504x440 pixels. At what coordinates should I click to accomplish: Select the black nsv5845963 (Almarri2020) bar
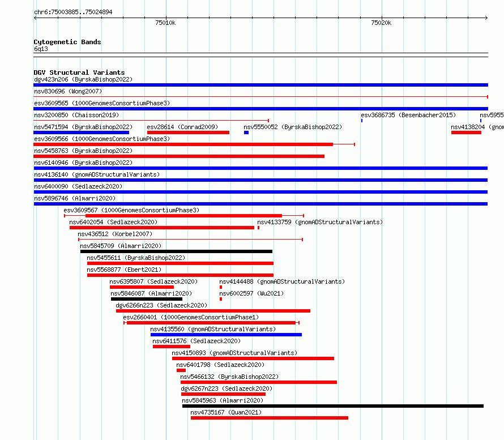point(333,406)
